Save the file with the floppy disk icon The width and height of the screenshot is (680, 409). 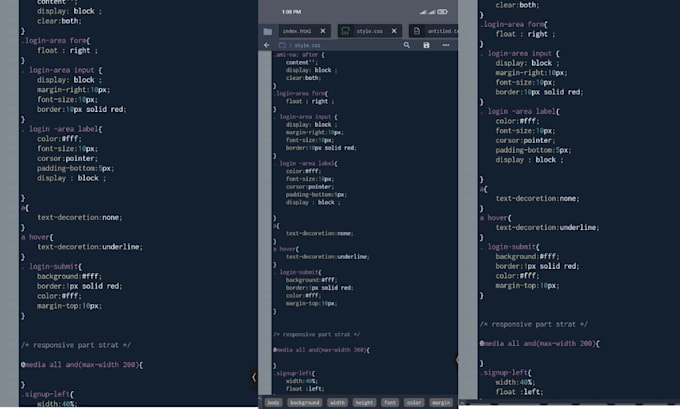tap(426, 45)
